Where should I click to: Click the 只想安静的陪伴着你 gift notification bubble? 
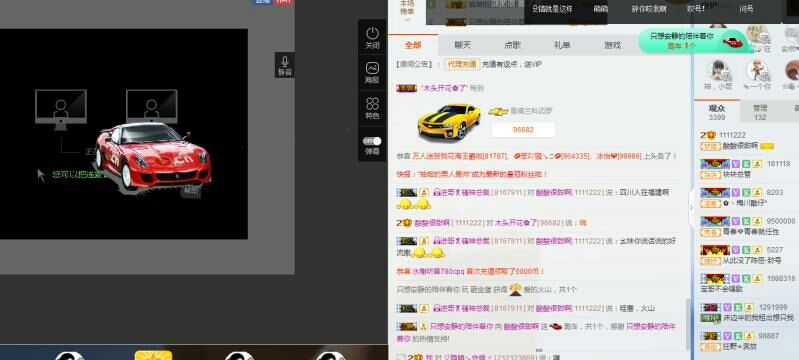695,40
